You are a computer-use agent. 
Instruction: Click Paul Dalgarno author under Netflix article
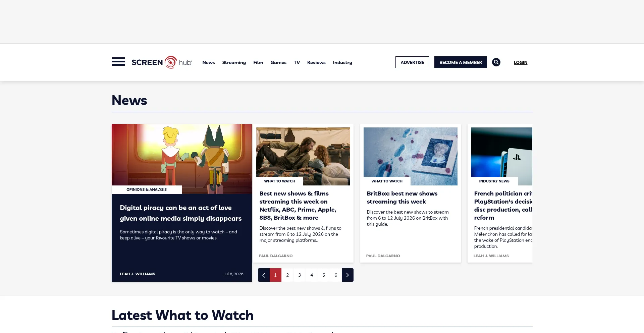[x=276, y=256]
